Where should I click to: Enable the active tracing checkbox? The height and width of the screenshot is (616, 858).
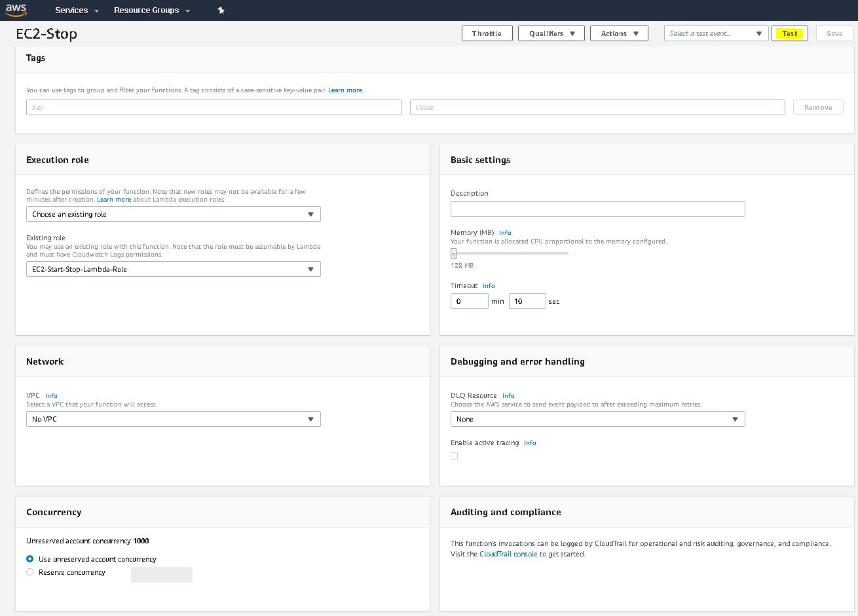[x=455, y=456]
